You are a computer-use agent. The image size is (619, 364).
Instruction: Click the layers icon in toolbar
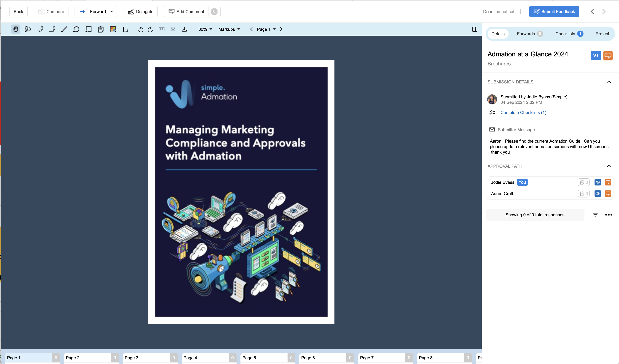click(x=173, y=29)
